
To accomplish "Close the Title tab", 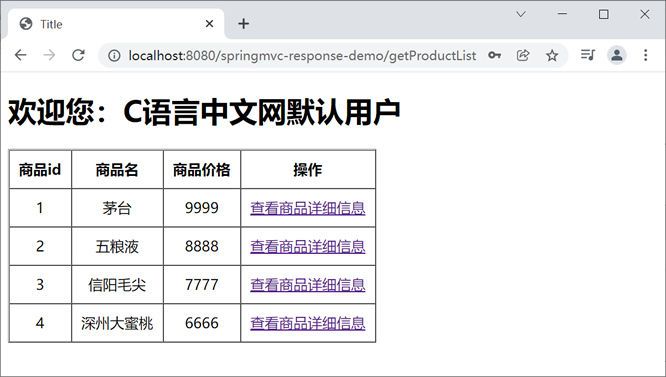I will pyautogui.click(x=209, y=24).
